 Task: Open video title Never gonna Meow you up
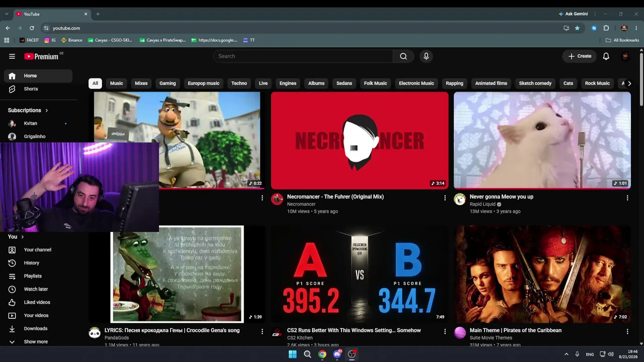tap(501, 197)
